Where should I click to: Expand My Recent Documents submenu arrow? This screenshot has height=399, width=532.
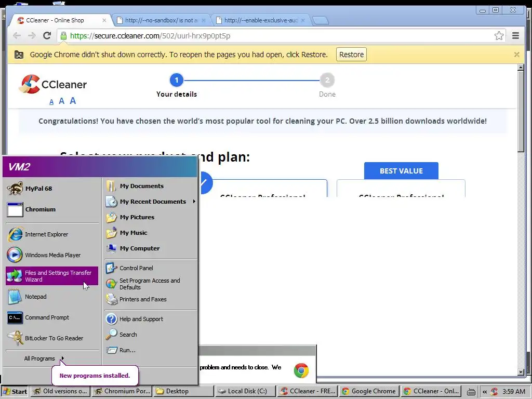[194, 202]
